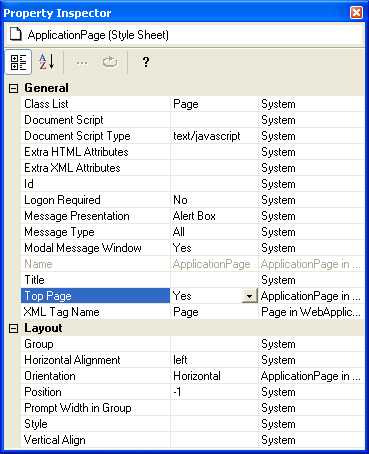Select the Class List property
The image size is (369, 454).
(x=96, y=104)
